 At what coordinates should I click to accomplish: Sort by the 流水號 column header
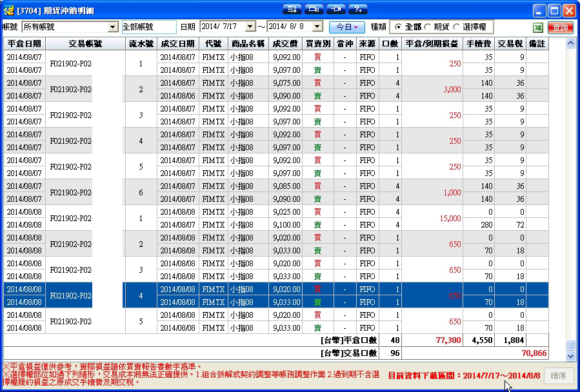[141, 44]
